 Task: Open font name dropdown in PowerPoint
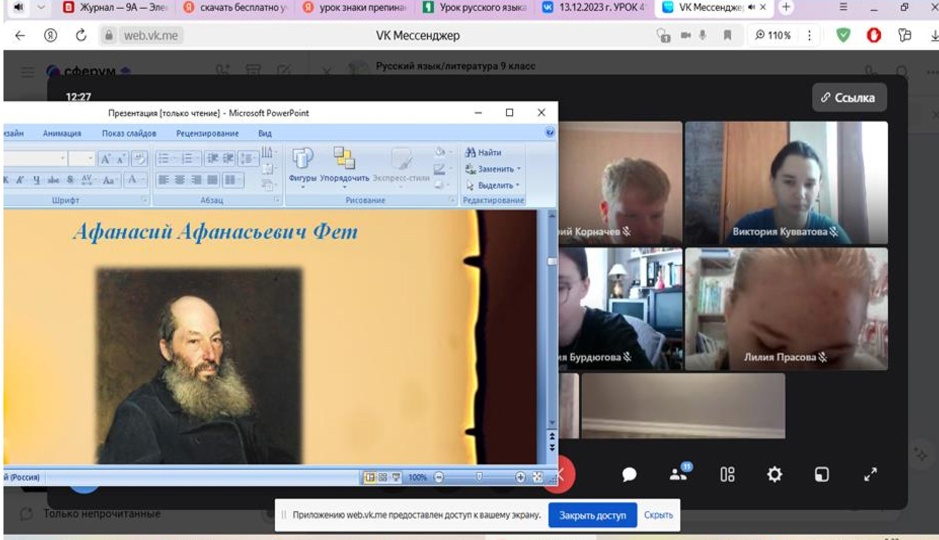62,159
